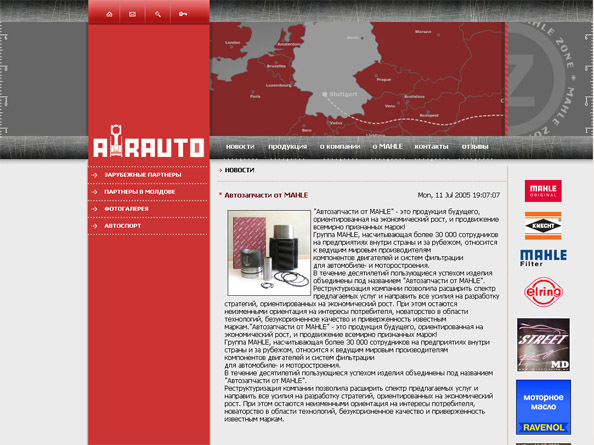The height and width of the screenshot is (445, 594).
Task: Click the arrow icon beside Фотогалерея
Action: tap(95, 209)
